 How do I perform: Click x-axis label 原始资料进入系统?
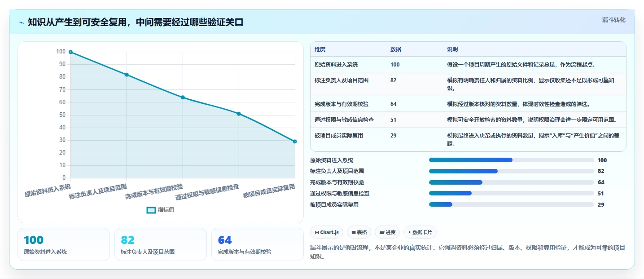pos(48,190)
